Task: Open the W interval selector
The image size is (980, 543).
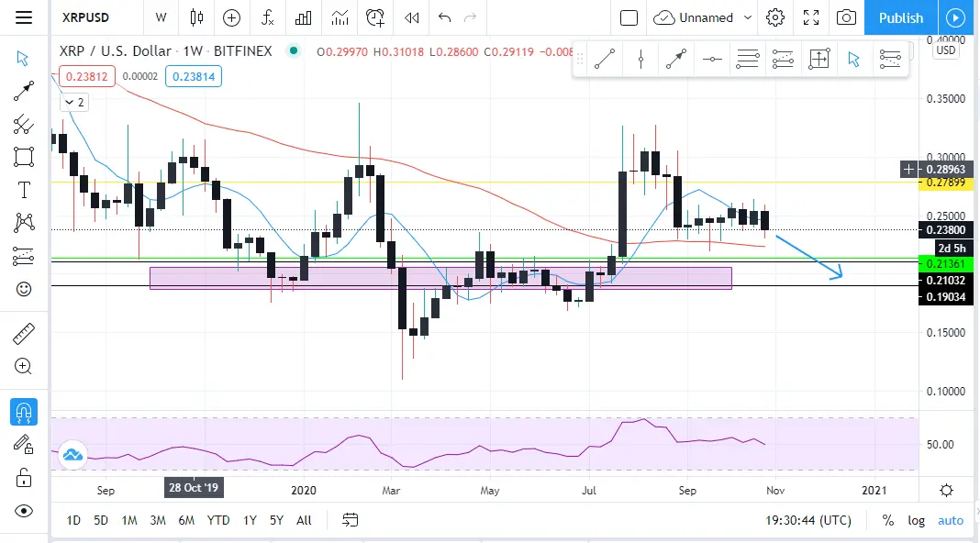Action: 161,17
